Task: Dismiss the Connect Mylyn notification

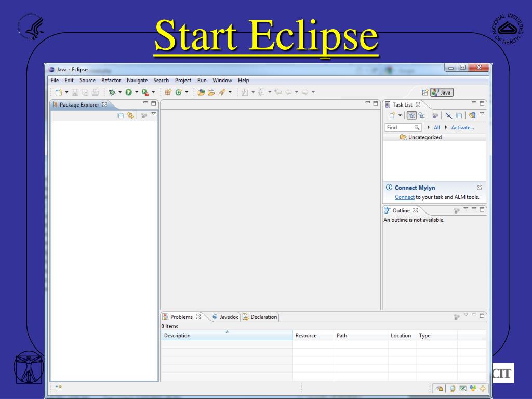Action: [x=480, y=188]
